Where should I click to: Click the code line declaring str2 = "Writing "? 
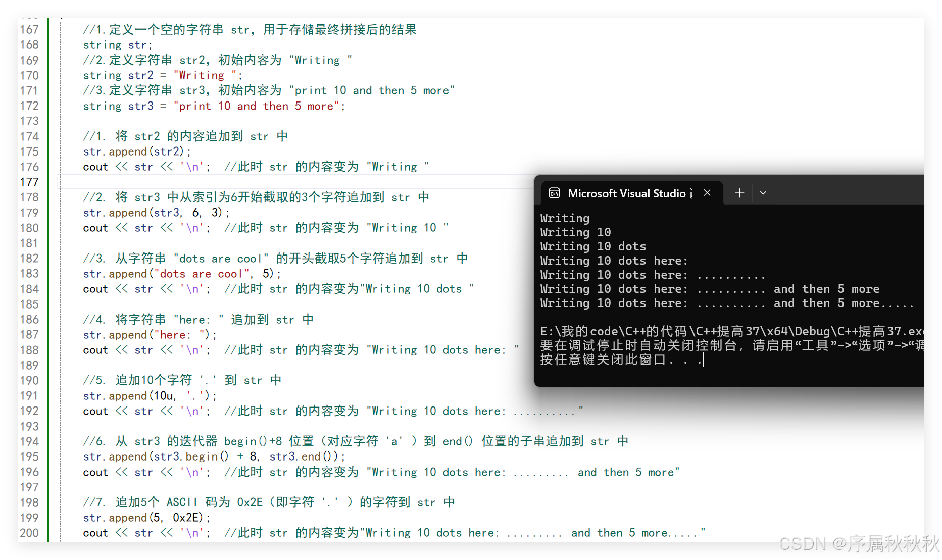(163, 75)
